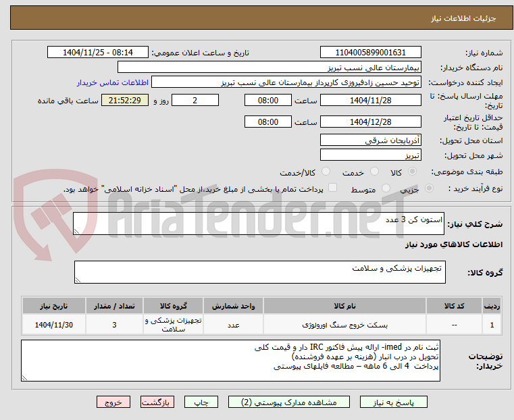Click the تعداد / مقدار column header
514x420 pixels.
[x=114, y=306]
